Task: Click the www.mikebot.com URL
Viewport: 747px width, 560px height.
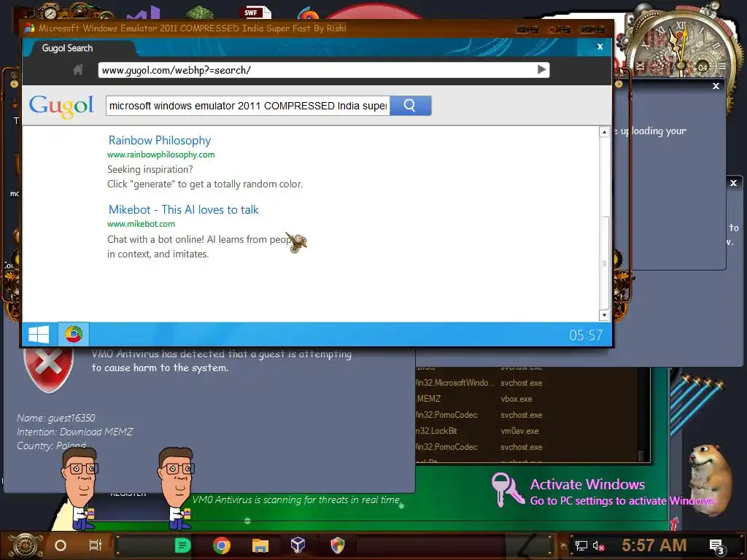Action: pos(141,224)
